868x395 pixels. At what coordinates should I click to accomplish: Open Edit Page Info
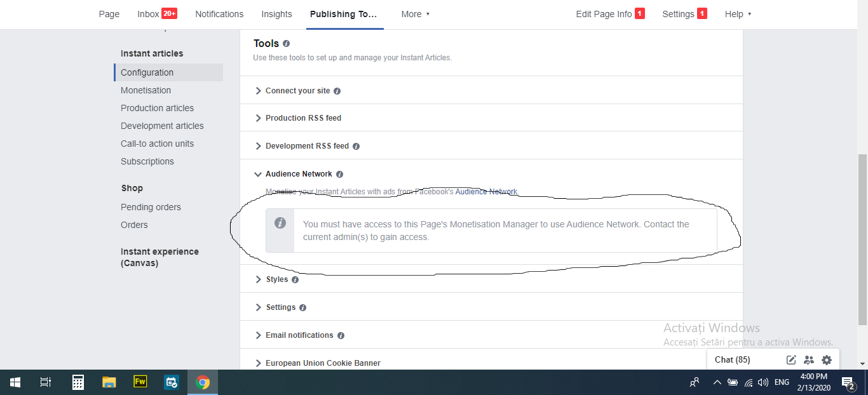coord(610,14)
